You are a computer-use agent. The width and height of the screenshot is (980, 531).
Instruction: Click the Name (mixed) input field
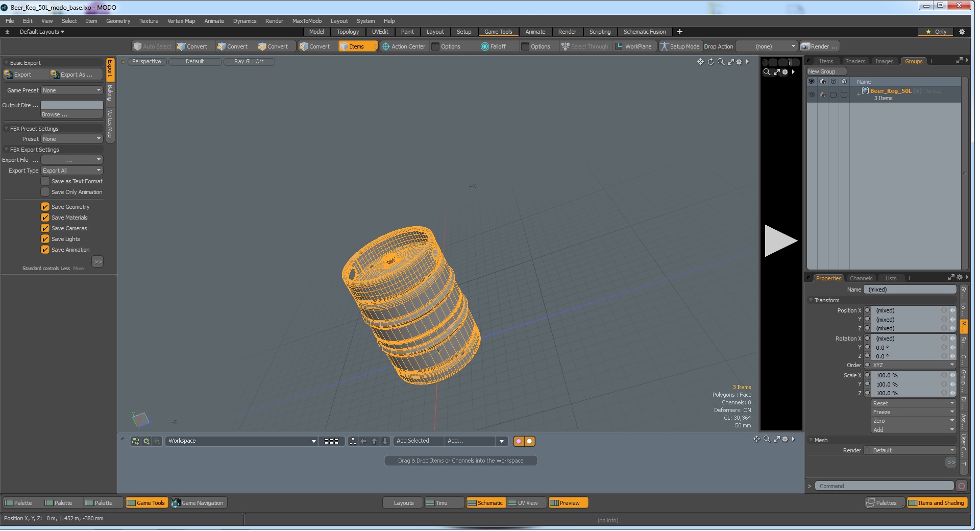click(x=910, y=289)
